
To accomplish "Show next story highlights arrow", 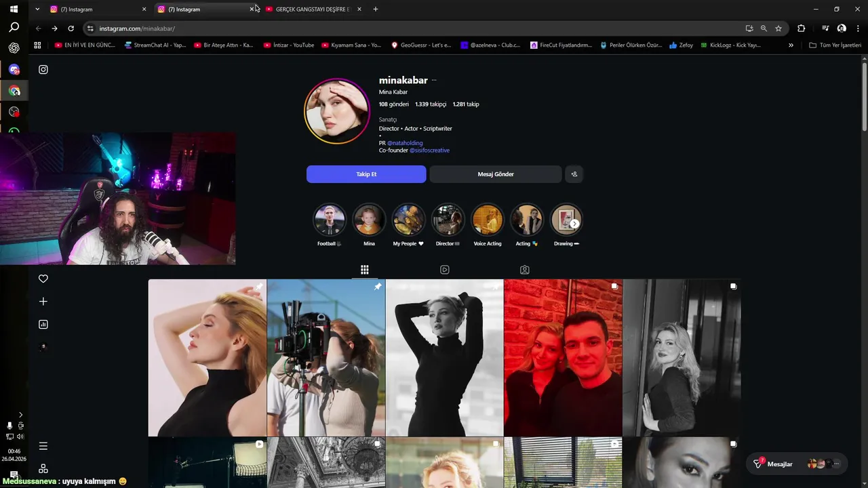I will point(574,224).
